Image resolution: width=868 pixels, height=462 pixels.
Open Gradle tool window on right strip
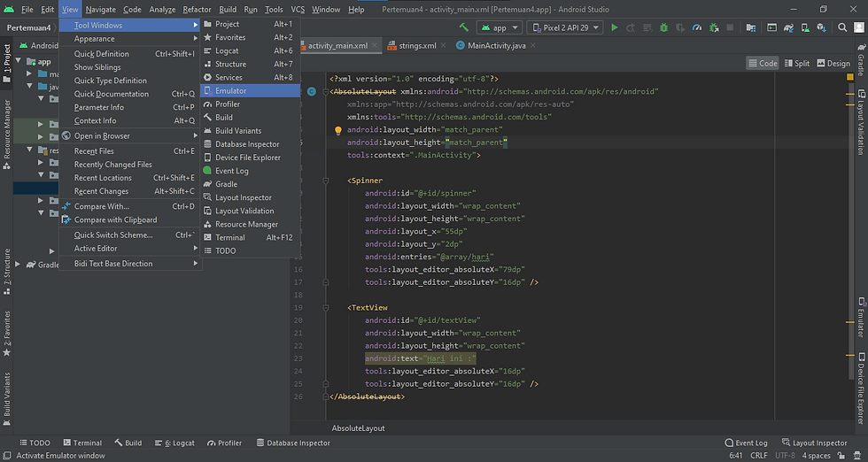[861, 59]
